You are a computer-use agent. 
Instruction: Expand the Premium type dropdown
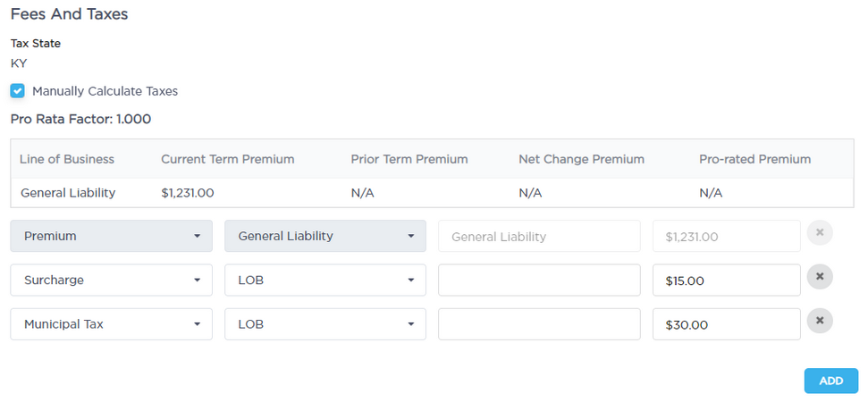[112, 236]
